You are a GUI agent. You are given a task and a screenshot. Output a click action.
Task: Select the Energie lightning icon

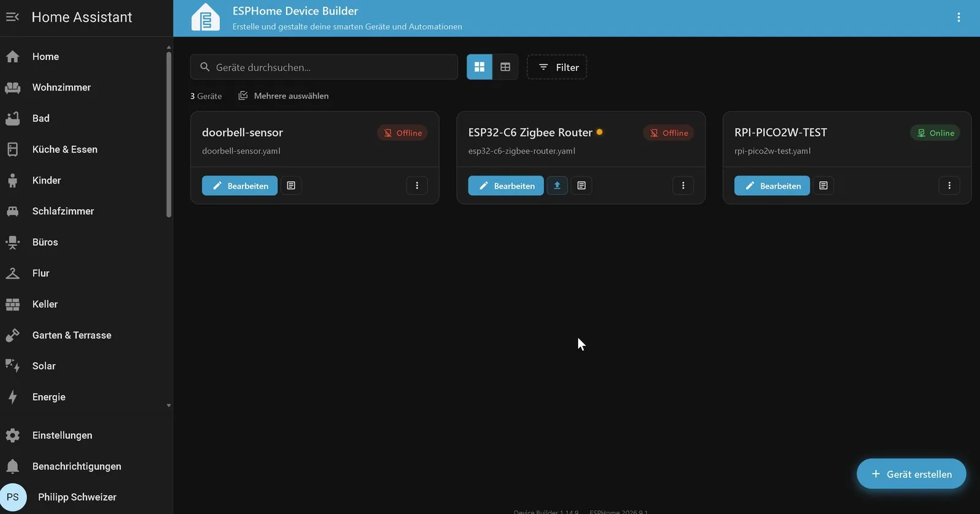pos(12,397)
